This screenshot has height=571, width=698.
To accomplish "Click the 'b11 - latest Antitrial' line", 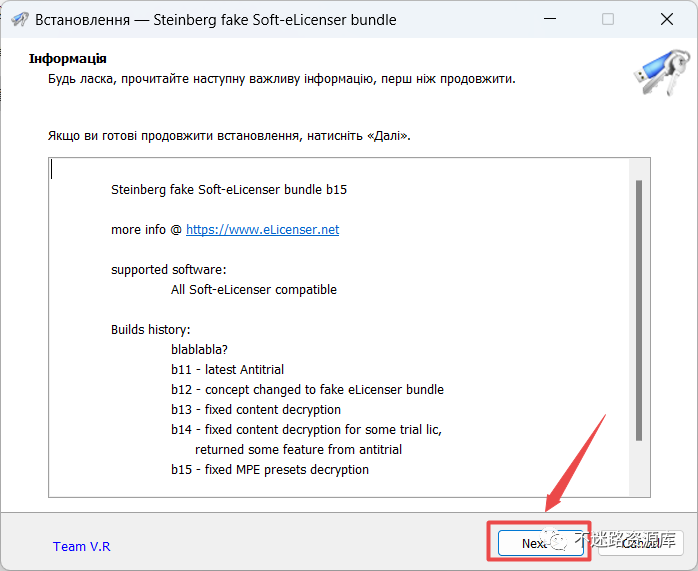I will click(x=227, y=370).
